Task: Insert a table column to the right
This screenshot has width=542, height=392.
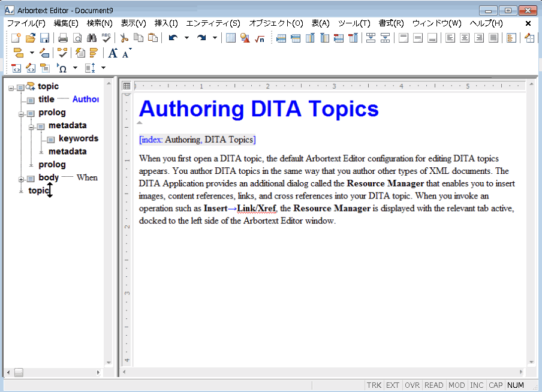Action: pyautogui.click(x=324, y=38)
